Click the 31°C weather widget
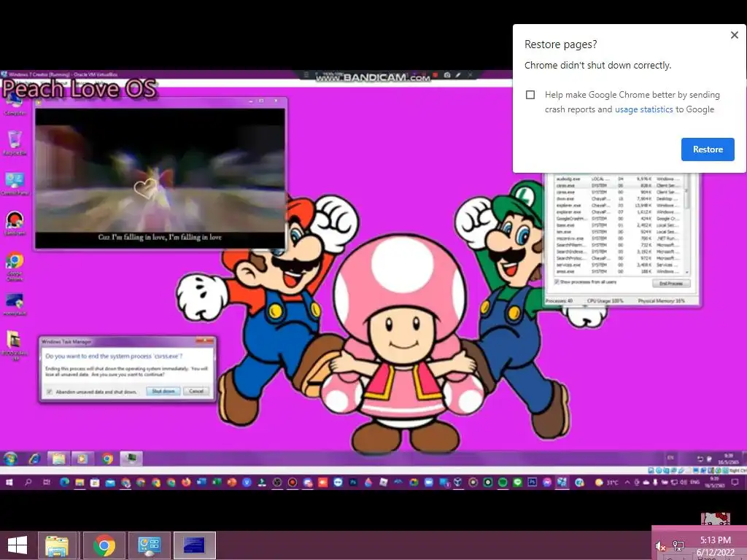This screenshot has height=560, width=747. (x=606, y=483)
